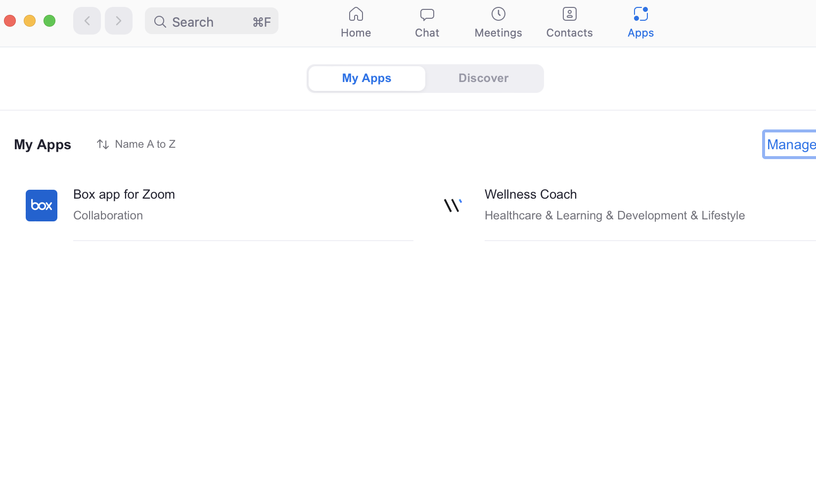Screen dimensions: 816x504
Task: Open Box app for Zoom
Action: click(x=124, y=194)
